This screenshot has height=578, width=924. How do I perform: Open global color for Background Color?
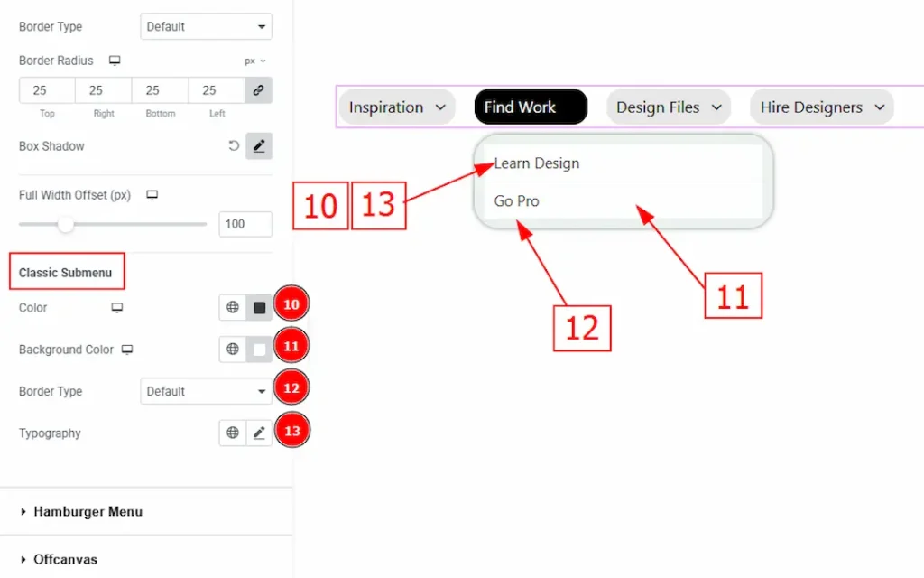click(233, 350)
